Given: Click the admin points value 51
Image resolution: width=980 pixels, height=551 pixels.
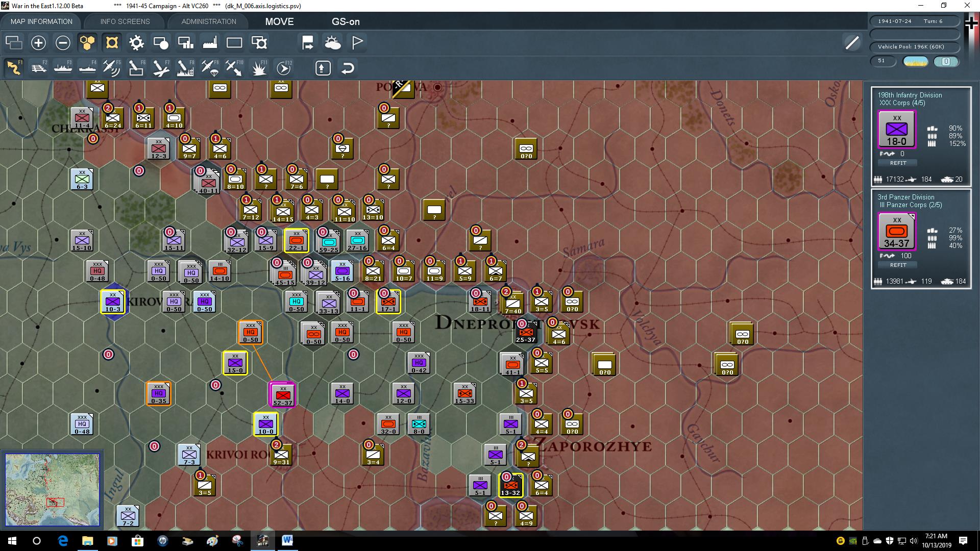Looking at the screenshot, I should (x=883, y=61).
